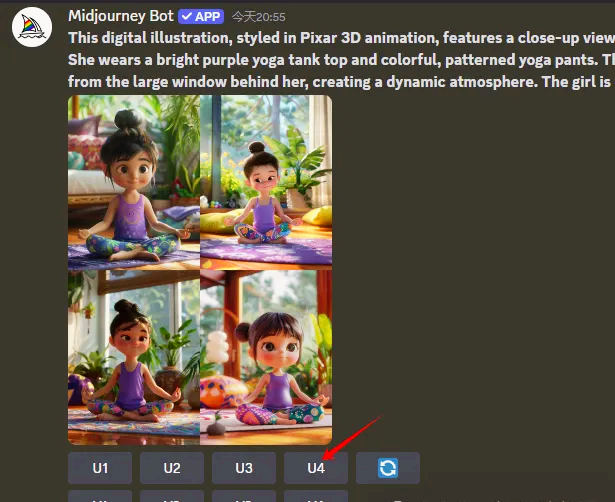Upscale the first image with U1
The image size is (615, 502).
pos(100,468)
